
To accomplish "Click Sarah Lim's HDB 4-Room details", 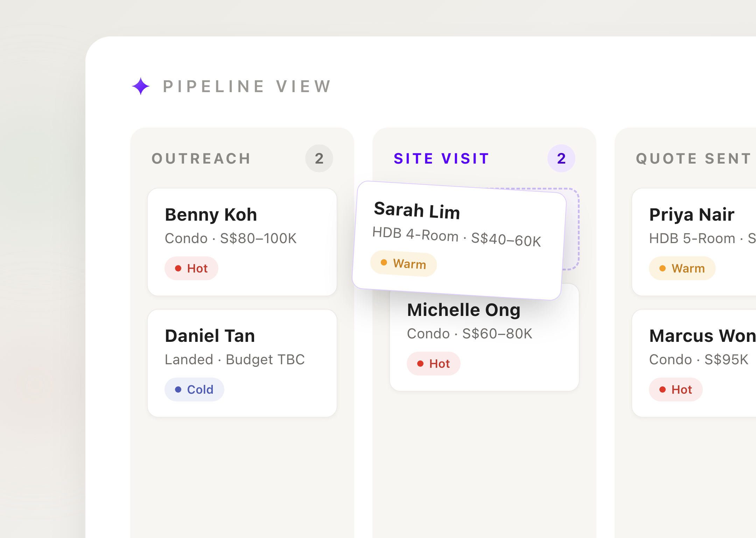I will click(456, 237).
